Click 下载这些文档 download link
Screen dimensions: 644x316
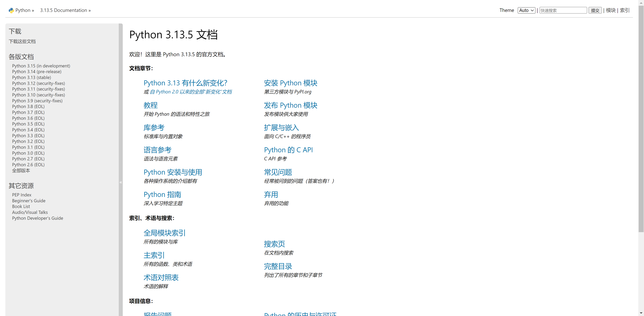[22, 41]
